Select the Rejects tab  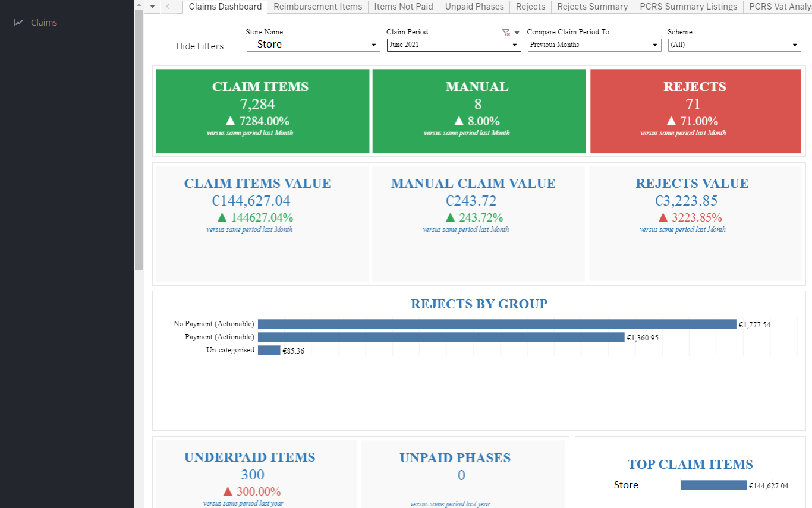tap(531, 7)
